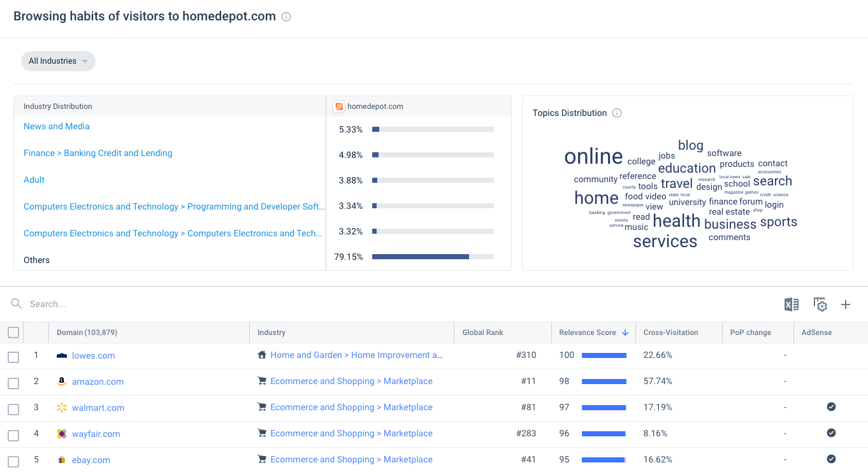Click the 5.33% News and Media bar
This screenshot has width=868, height=472.
click(x=433, y=129)
